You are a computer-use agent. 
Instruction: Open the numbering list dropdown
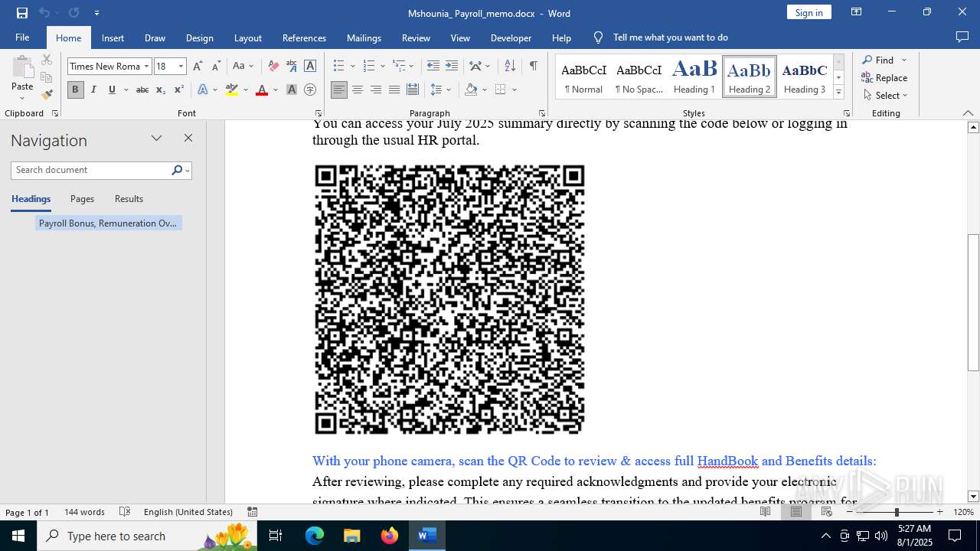[x=381, y=66]
